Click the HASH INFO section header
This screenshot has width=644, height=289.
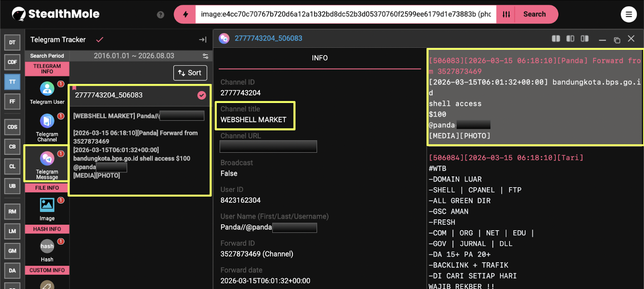(x=47, y=229)
